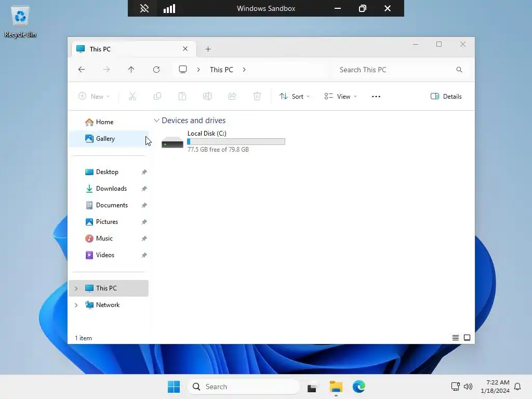Screen dimensions: 532x399
Task: Expand Network in navigation tree
Action: click(76, 305)
